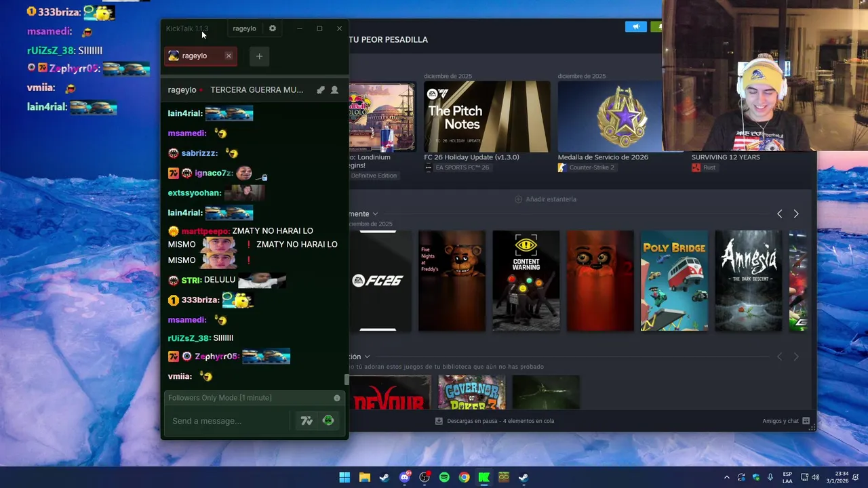868x488 pixels.
Task: Click the EA SPORTS FC 26 game label
Action: pyautogui.click(x=456, y=167)
